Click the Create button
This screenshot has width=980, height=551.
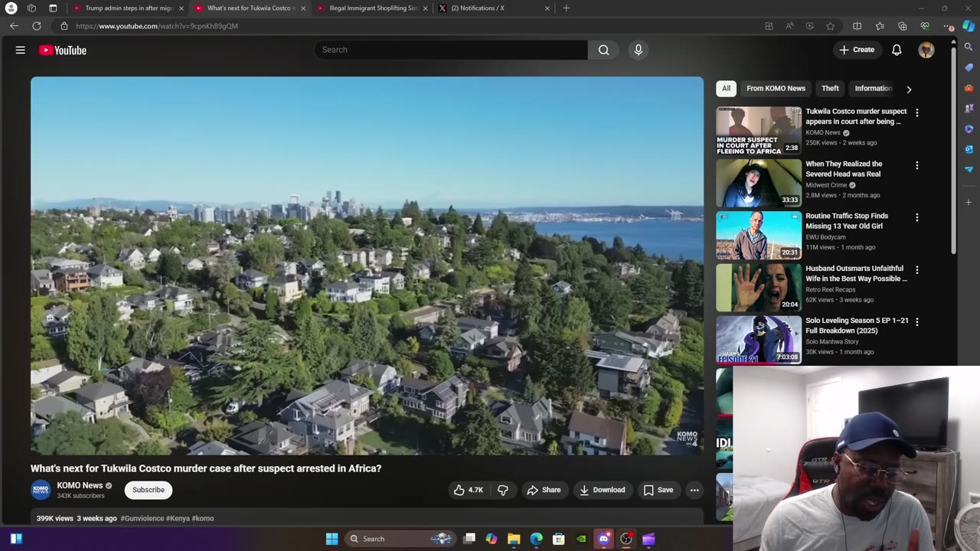tap(857, 50)
